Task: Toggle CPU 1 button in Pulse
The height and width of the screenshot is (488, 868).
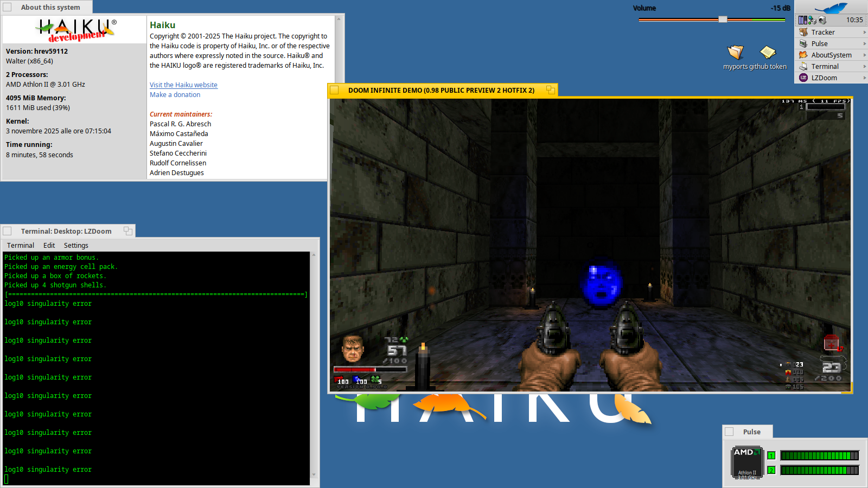Action: click(x=771, y=455)
